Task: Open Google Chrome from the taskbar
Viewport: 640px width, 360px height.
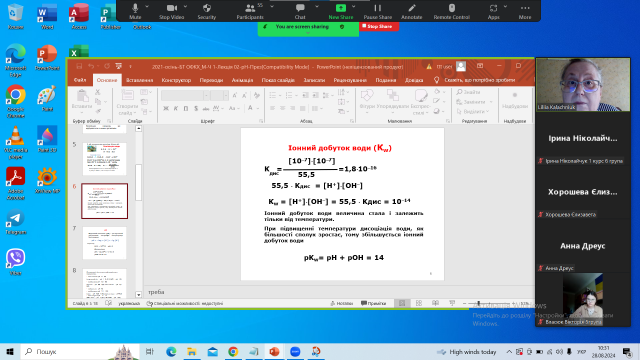Action: (x=233, y=351)
